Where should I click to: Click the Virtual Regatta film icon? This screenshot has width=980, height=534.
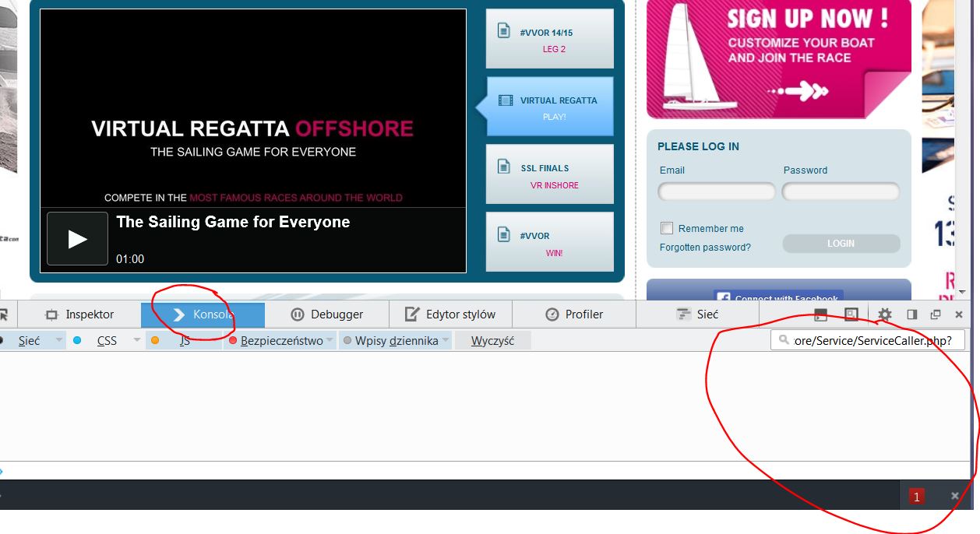(x=506, y=100)
